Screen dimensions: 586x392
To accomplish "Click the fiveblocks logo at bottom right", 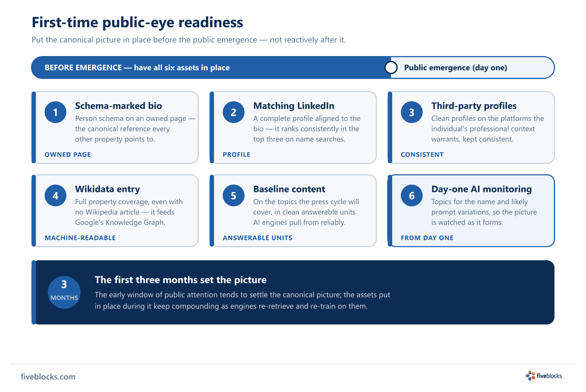I will 544,376.
